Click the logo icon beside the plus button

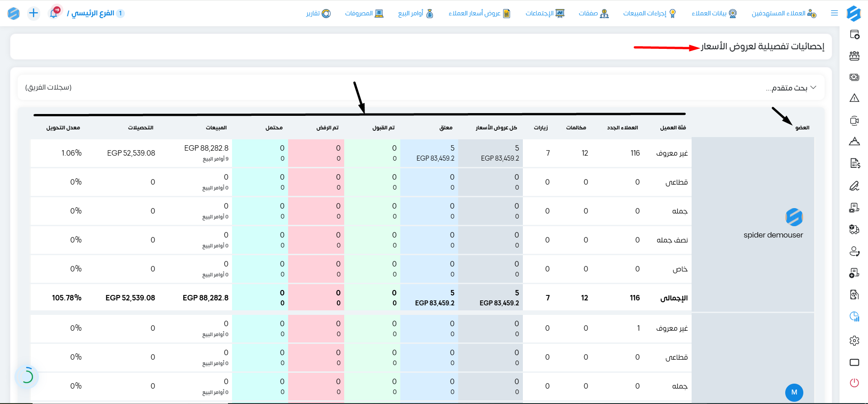pos(14,13)
